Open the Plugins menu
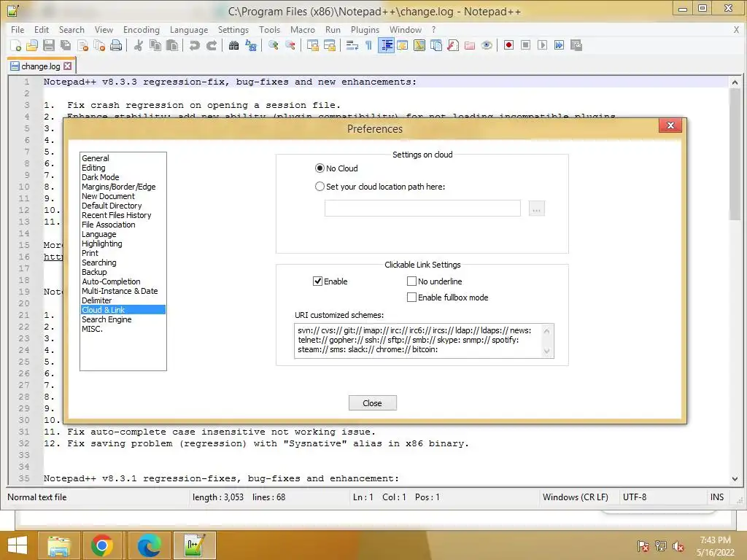Screen dimensions: 747x560 (x=365, y=29)
